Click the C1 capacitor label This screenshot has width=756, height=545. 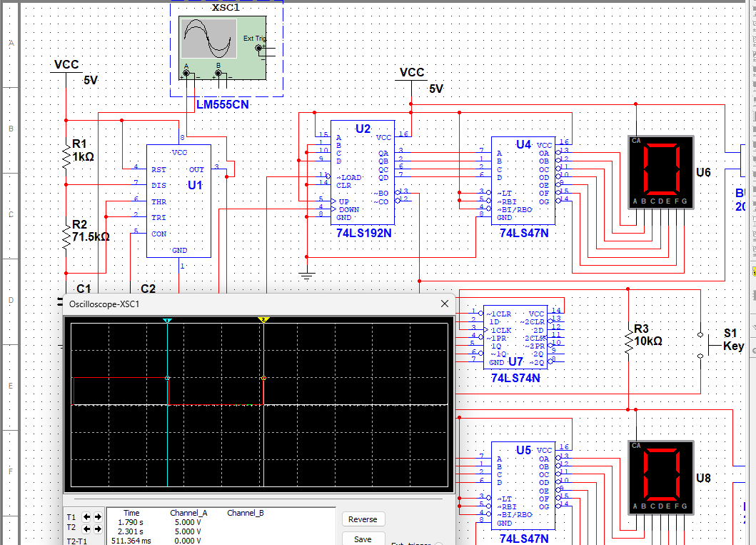click(84, 289)
